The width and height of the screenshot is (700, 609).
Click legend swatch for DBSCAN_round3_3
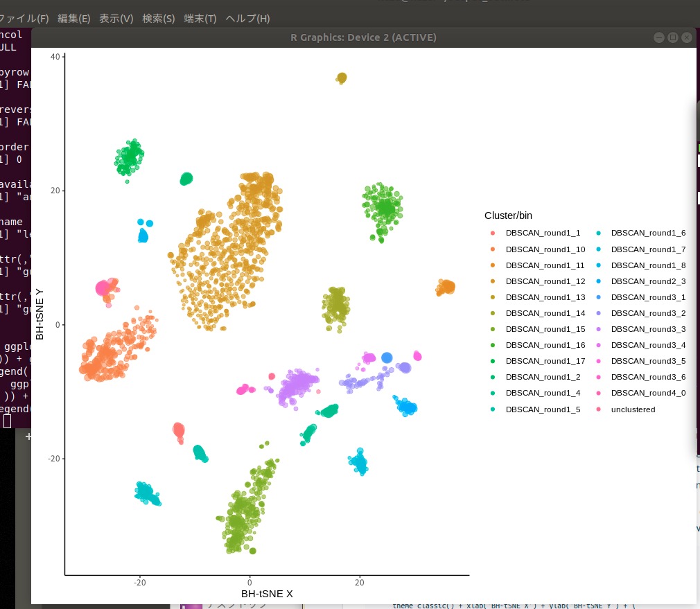[598, 329]
